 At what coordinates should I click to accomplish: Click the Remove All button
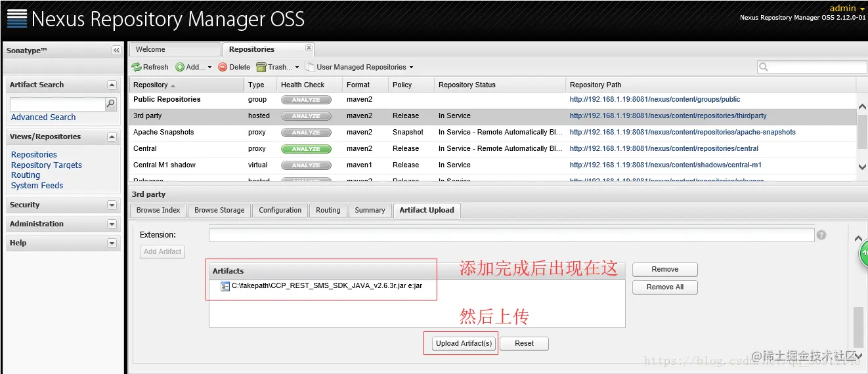[x=665, y=287]
